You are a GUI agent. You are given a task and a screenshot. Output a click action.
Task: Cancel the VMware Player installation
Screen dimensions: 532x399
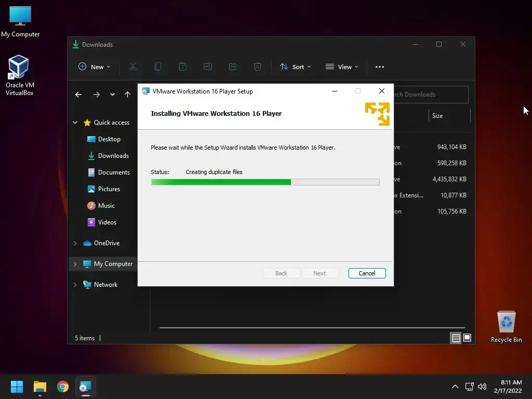coord(367,273)
